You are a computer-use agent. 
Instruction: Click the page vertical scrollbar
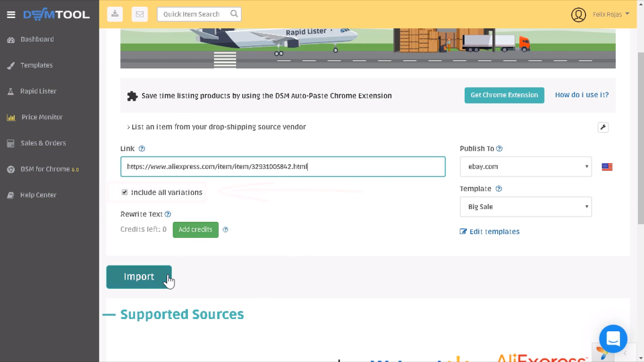pyautogui.click(x=640, y=138)
